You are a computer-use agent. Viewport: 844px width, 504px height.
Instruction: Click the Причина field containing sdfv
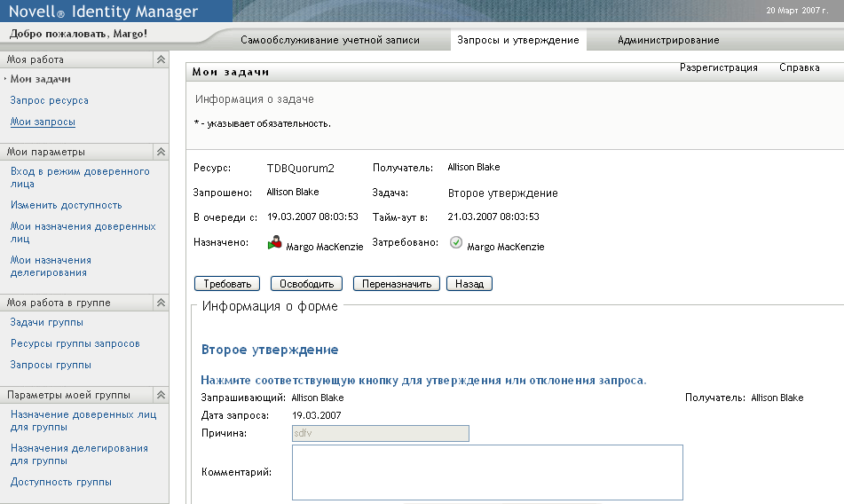381,434
